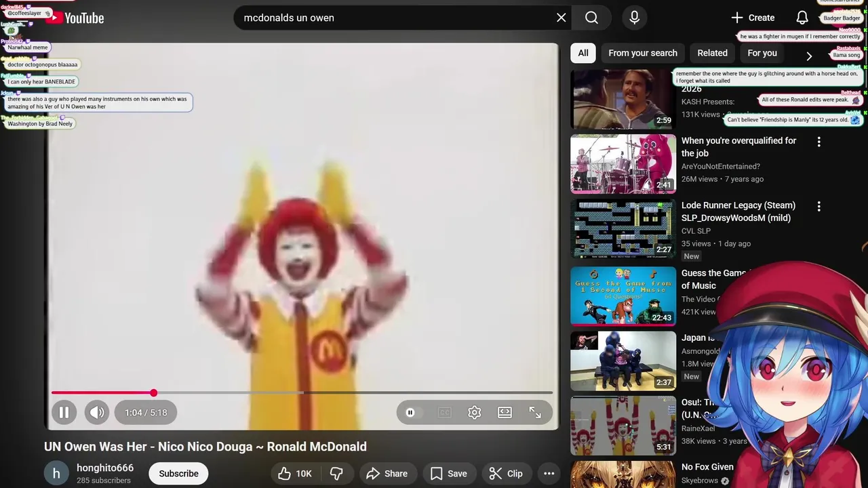Open honghito666 channel name link
Viewport: 868px width, 488px height.
click(105, 468)
